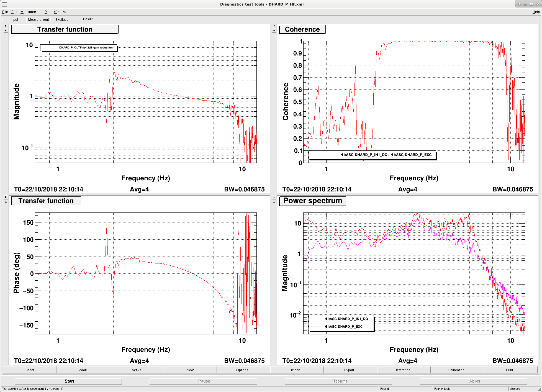542x392 pixels.
Task: Open the Measurement menu
Action: click(31, 12)
